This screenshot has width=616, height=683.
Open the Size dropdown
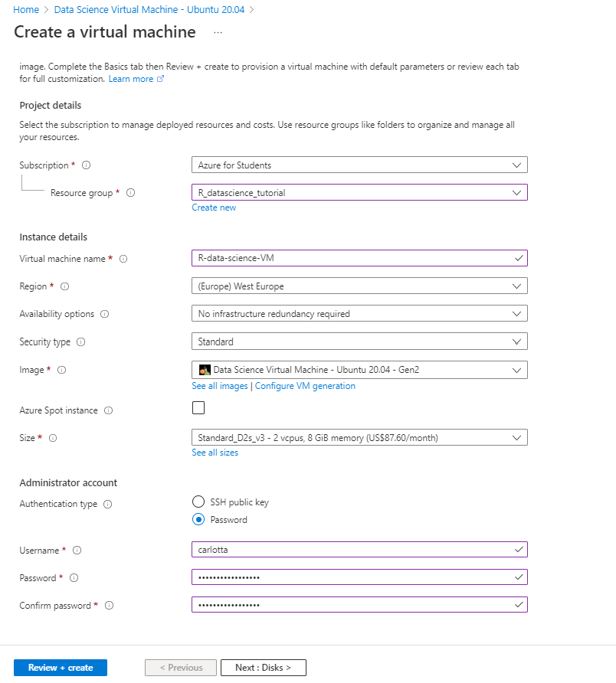click(359, 437)
